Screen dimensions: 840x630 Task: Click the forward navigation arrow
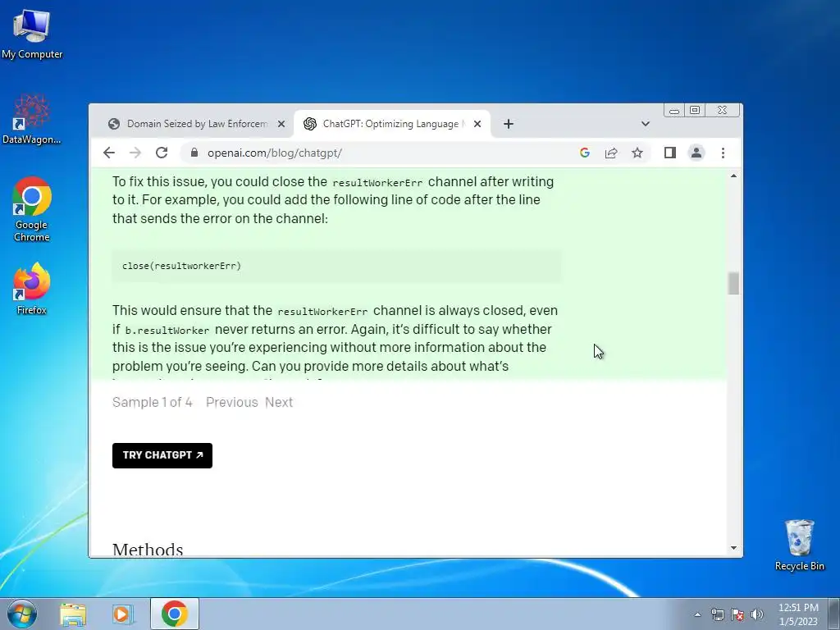tap(135, 153)
